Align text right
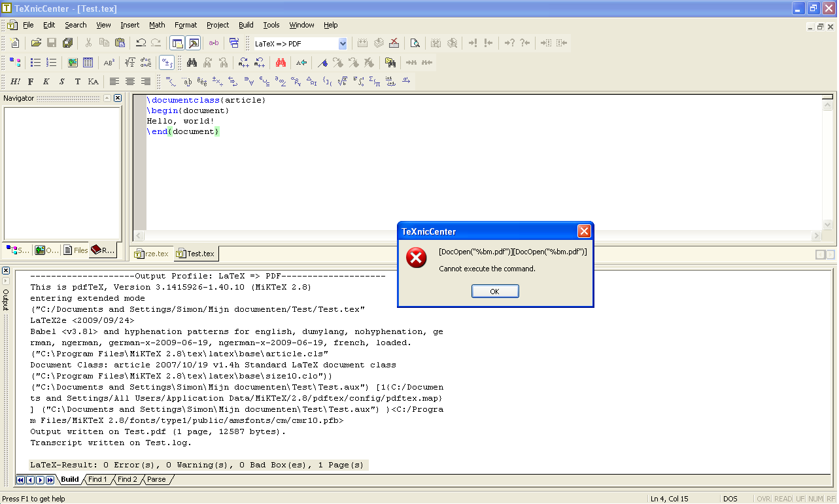 coord(146,82)
